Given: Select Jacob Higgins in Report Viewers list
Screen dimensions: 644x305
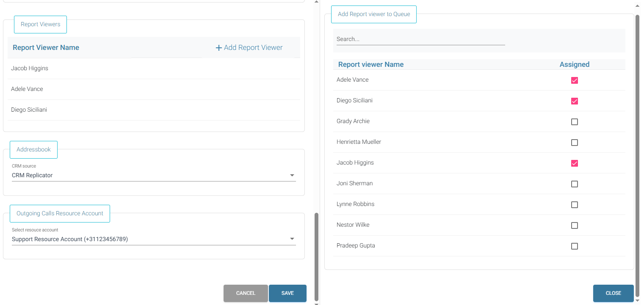Looking at the screenshot, I should [x=30, y=68].
